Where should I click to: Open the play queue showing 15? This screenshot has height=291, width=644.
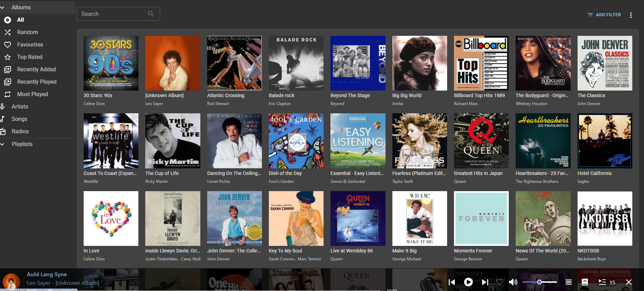tap(606, 282)
